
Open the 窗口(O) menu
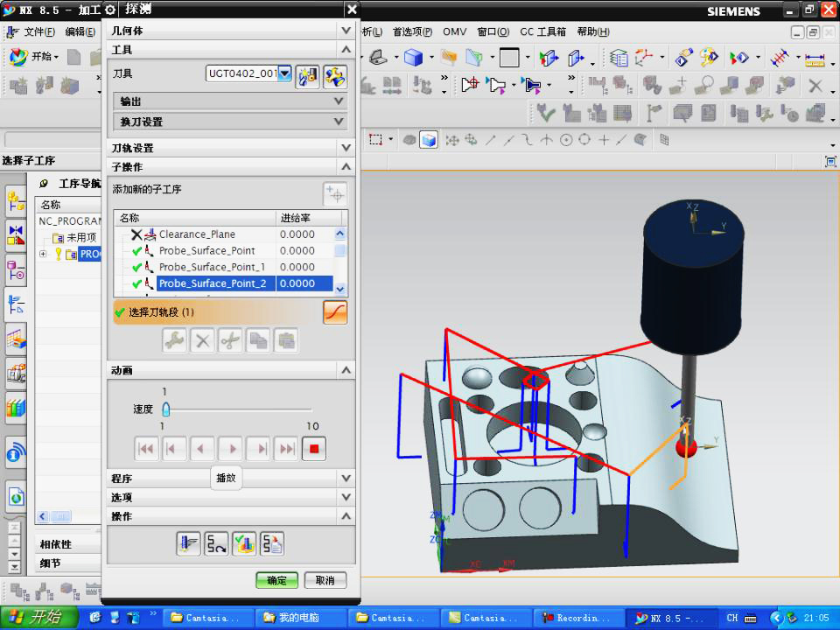[x=493, y=32]
